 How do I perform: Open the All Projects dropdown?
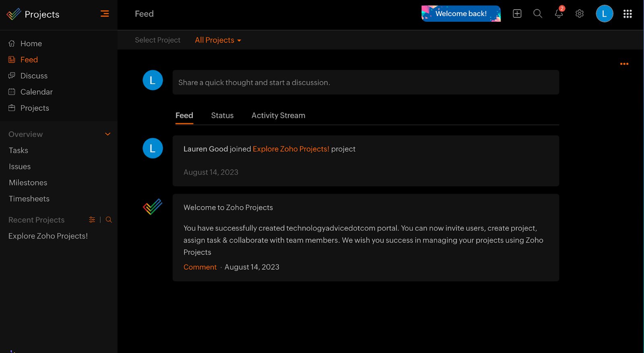coord(218,40)
